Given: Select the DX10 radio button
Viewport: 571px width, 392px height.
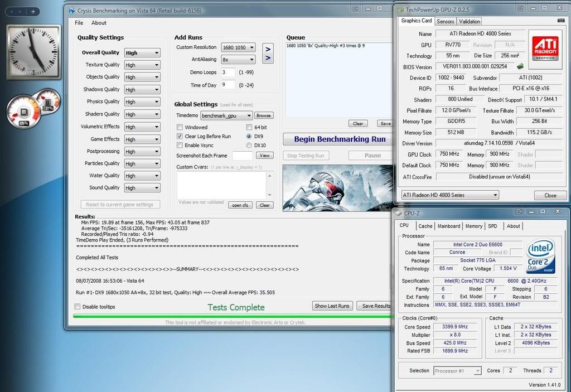Looking at the screenshot, I should [x=249, y=146].
